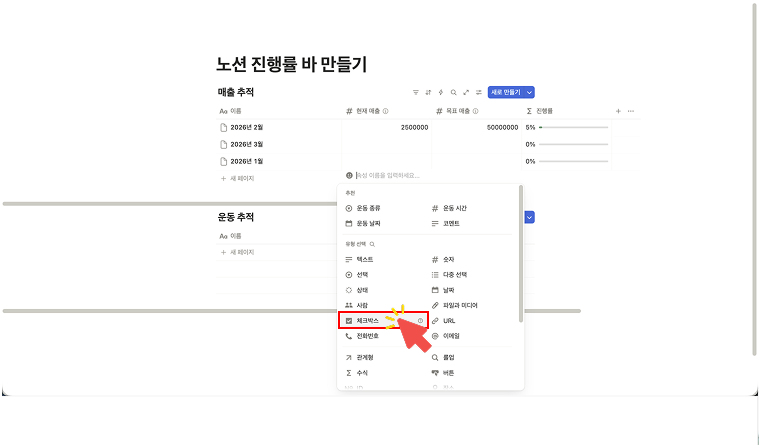Click the 새로 만들기 button
The width and height of the screenshot is (760, 445).
pyautogui.click(x=506, y=92)
